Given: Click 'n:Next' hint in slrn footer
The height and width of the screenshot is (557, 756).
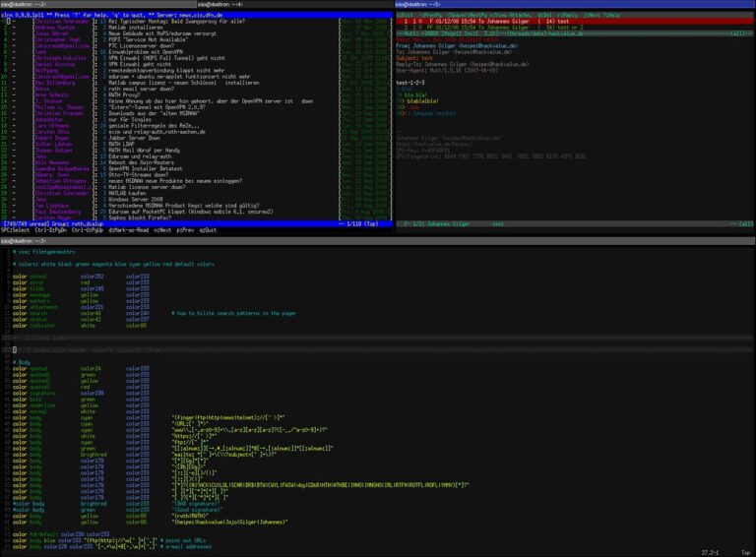Looking at the screenshot, I should coord(162,230).
